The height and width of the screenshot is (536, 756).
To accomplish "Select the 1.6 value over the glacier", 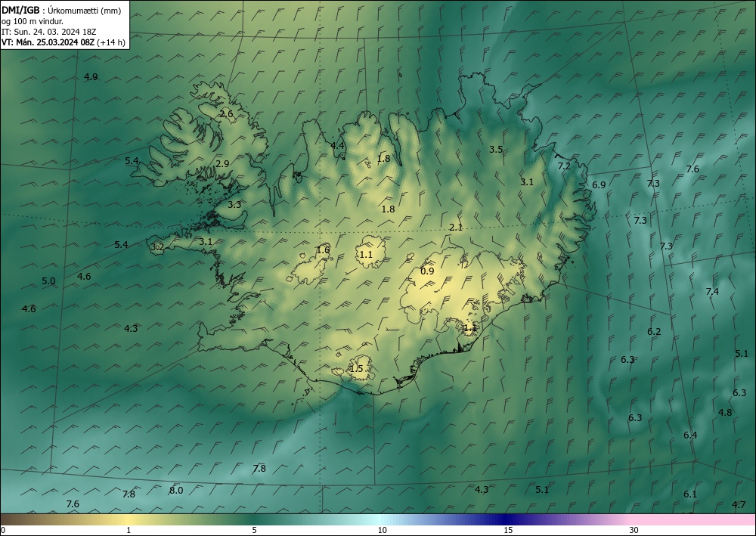I will 323,249.
